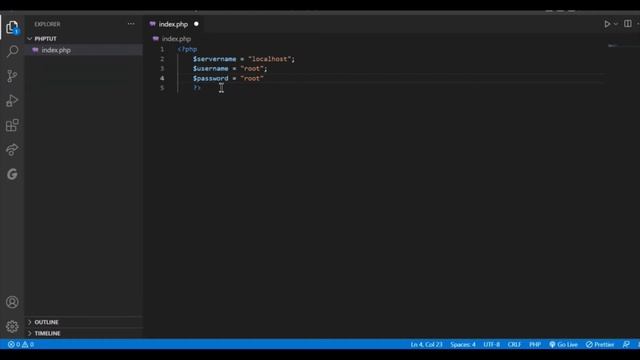Open Source Control view icon
This screenshot has width=640, height=360.
pos(12,76)
